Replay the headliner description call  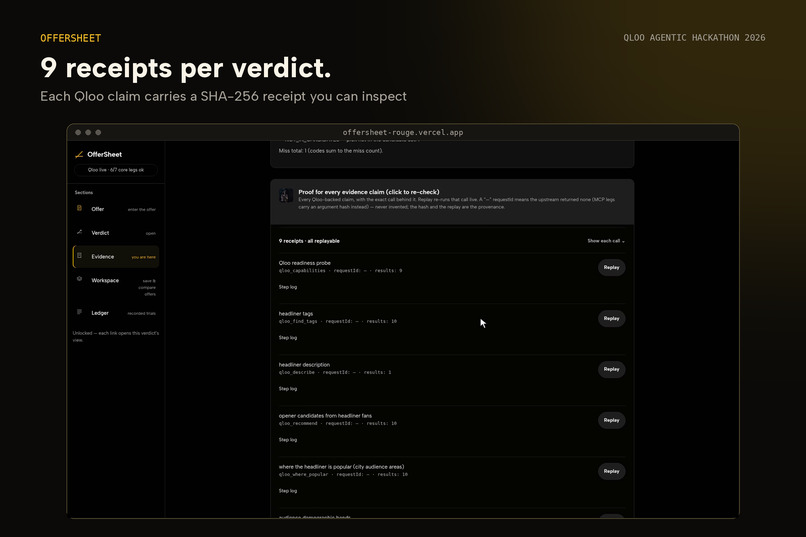611,369
